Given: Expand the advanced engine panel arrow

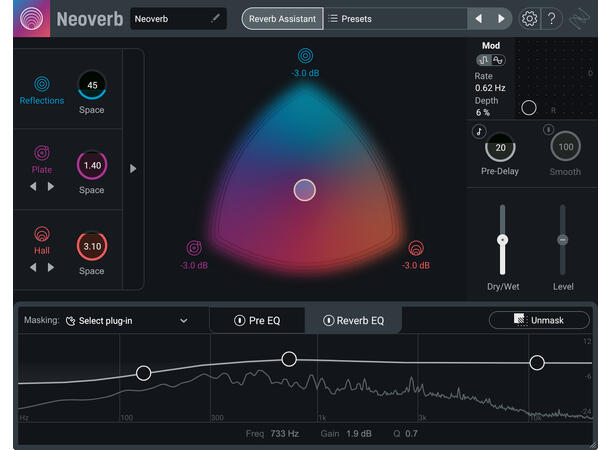Looking at the screenshot, I should (x=133, y=169).
